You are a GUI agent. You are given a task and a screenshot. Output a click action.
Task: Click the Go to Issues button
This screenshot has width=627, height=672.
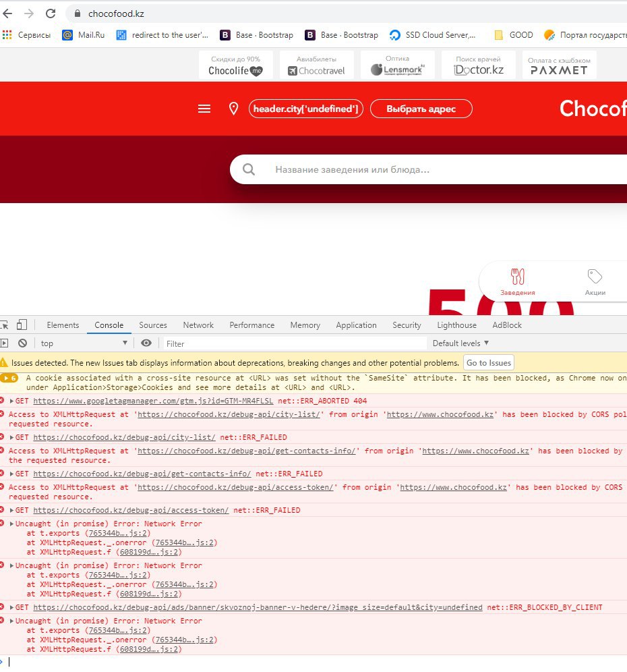(x=489, y=363)
